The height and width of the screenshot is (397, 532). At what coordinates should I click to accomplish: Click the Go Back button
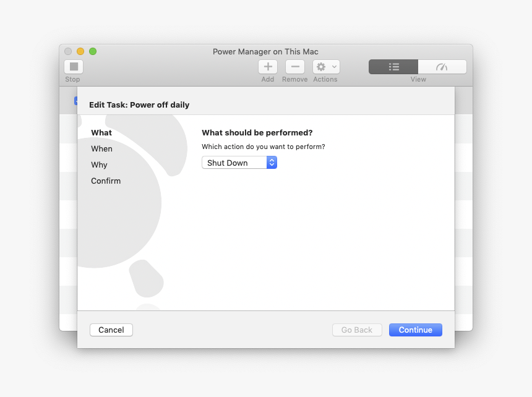(x=357, y=330)
